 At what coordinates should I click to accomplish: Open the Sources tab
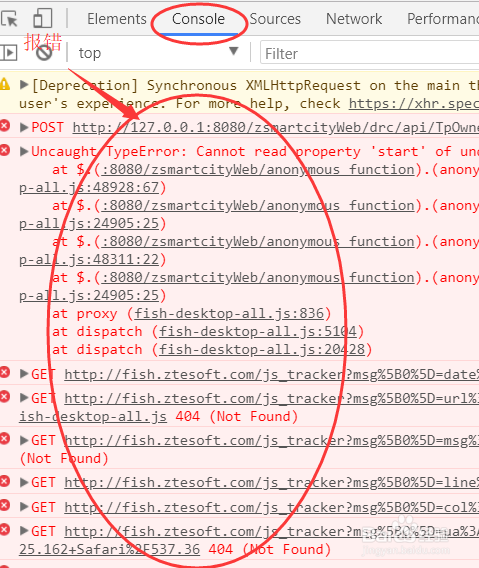pos(275,19)
